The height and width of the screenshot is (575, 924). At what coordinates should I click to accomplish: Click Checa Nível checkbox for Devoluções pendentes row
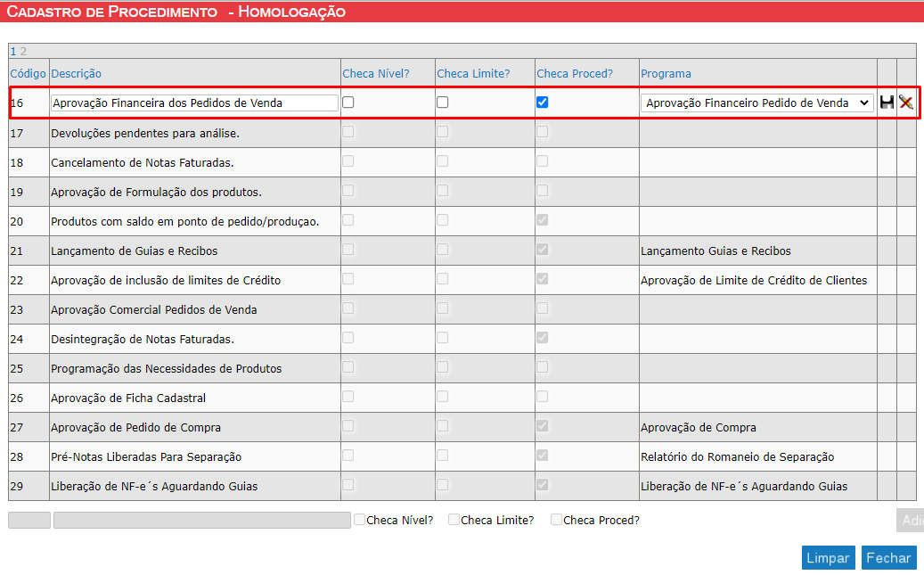point(348,132)
